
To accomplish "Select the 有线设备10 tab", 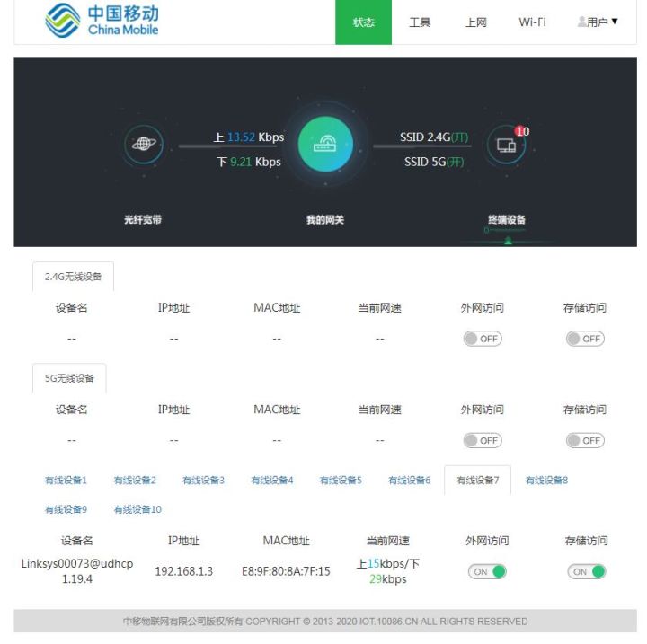I will [137, 509].
